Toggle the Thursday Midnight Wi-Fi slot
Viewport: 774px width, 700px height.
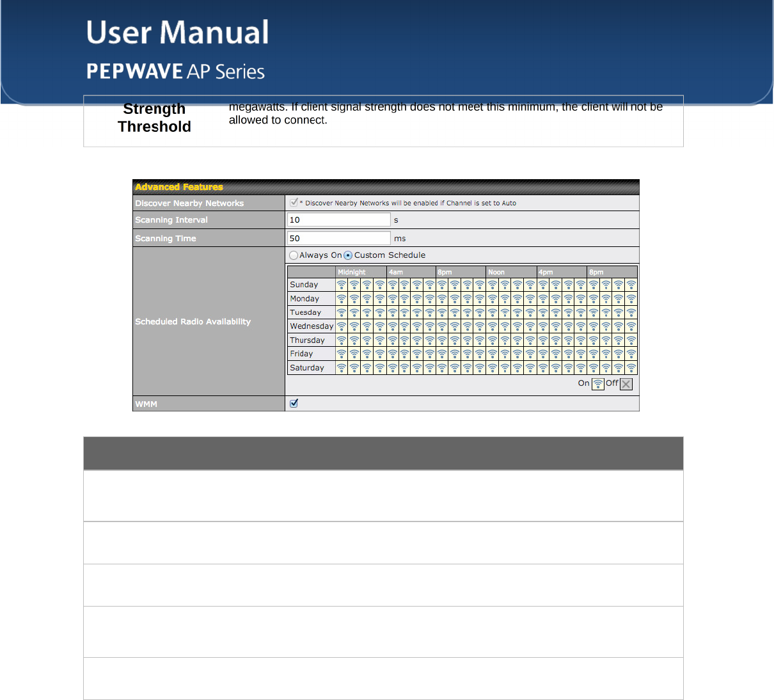[x=342, y=340]
